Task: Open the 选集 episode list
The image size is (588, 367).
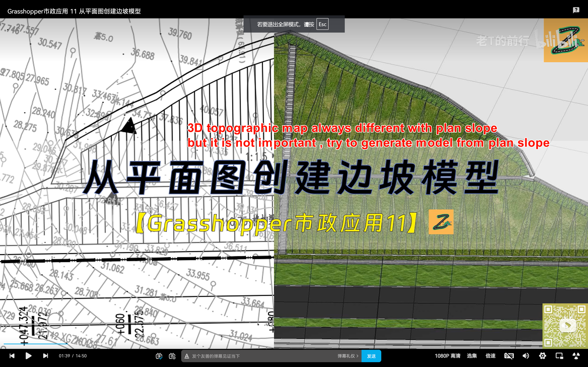Action: click(x=472, y=356)
